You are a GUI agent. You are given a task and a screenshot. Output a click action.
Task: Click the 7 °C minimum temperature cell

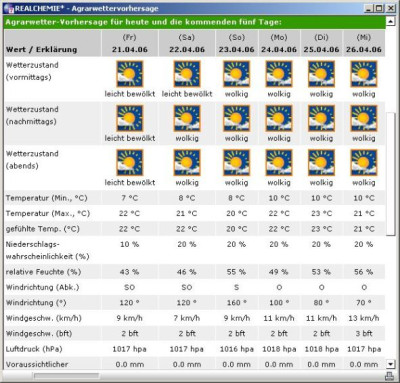pos(130,198)
